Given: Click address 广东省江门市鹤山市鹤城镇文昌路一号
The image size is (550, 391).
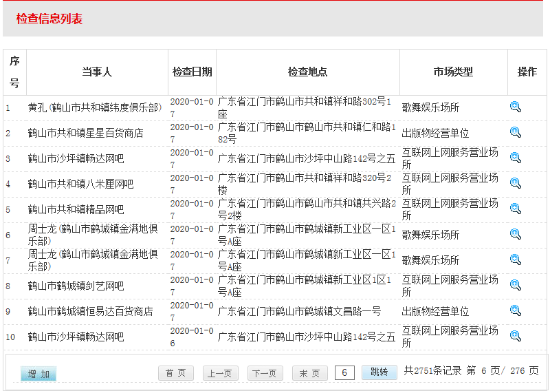Looking at the screenshot, I should point(299,311).
